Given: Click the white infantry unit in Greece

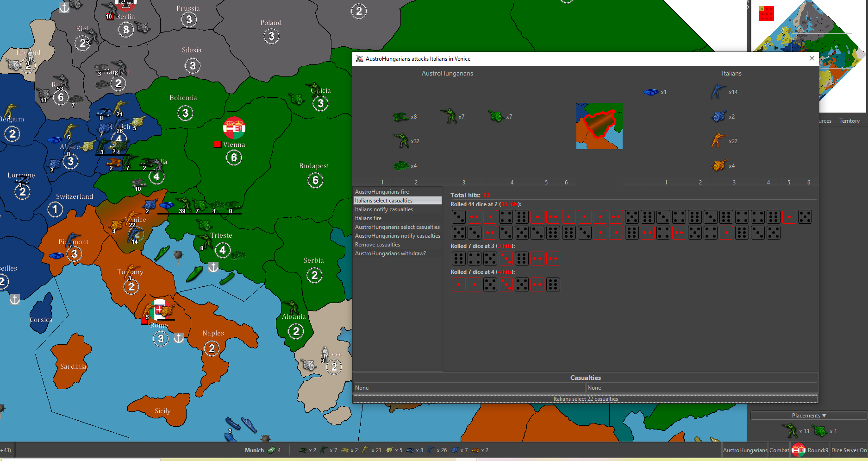Looking at the screenshot, I should pyautogui.click(x=325, y=354).
